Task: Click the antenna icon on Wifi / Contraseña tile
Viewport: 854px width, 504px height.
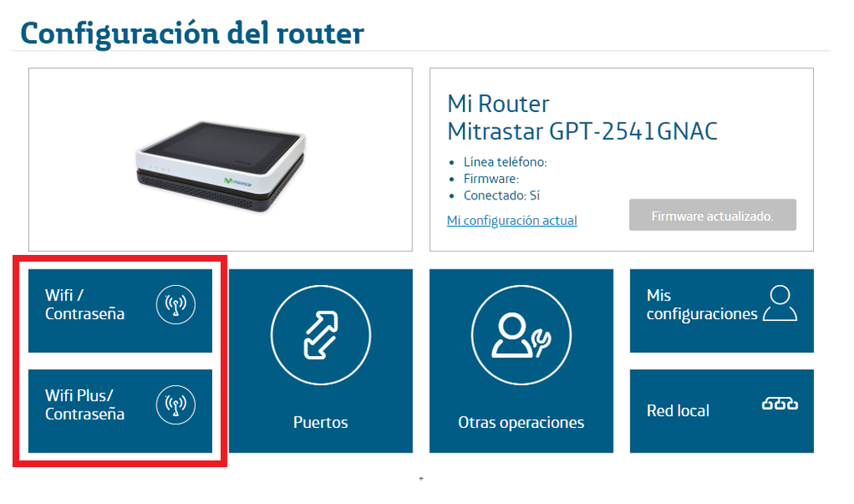Action: coord(175,305)
